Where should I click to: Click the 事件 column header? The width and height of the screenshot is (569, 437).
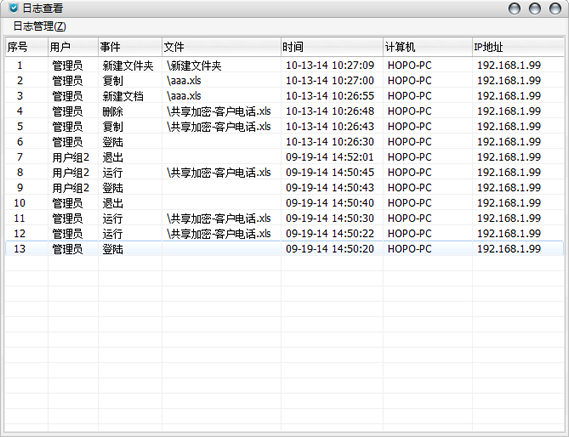130,47
